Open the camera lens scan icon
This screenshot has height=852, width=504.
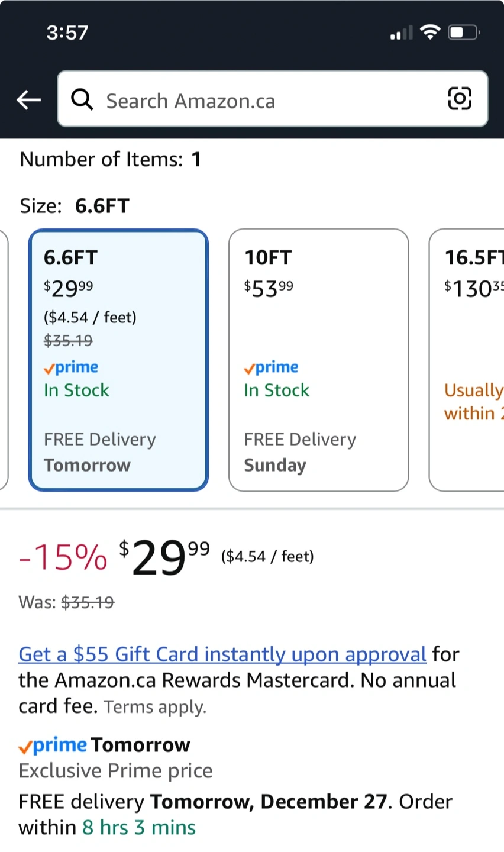tap(460, 98)
